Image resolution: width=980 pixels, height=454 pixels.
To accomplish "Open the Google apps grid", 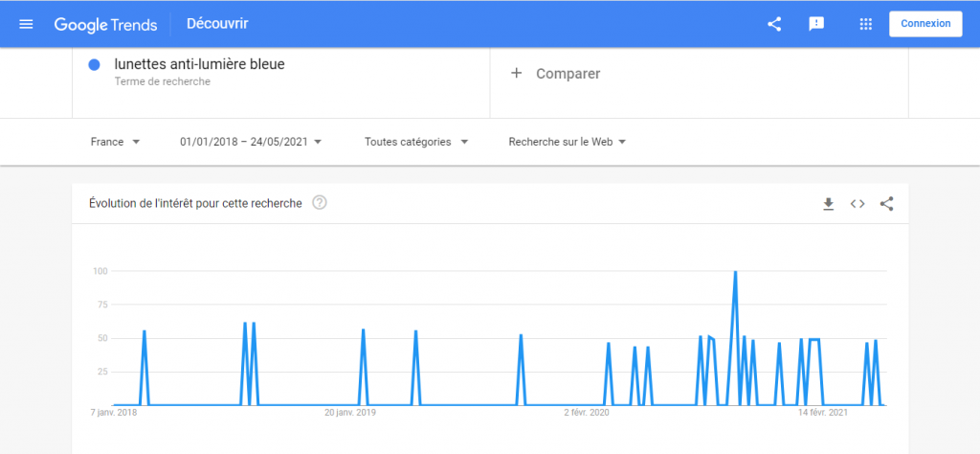I will click(x=866, y=24).
